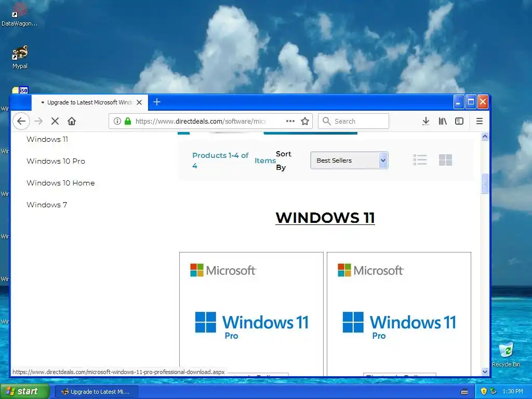Select the Upgrade to Latest Mi taskbar button
The height and width of the screenshot is (399, 532).
coord(97,392)
